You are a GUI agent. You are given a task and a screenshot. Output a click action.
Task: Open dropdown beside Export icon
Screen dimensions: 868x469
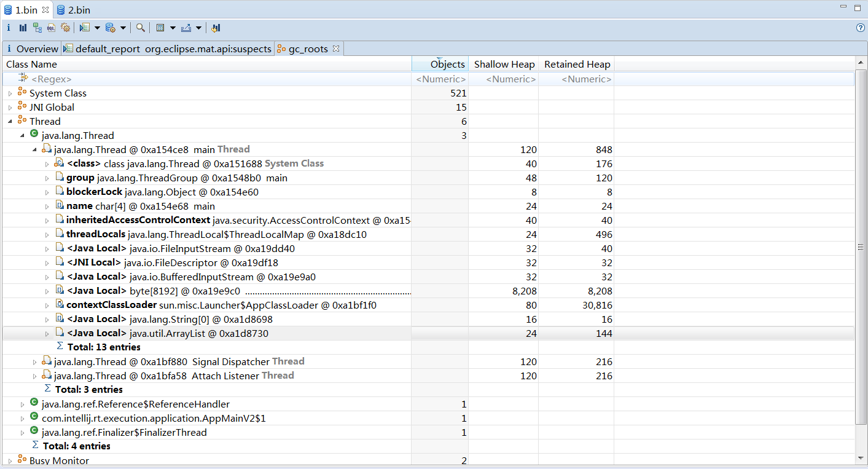(198, 28)
